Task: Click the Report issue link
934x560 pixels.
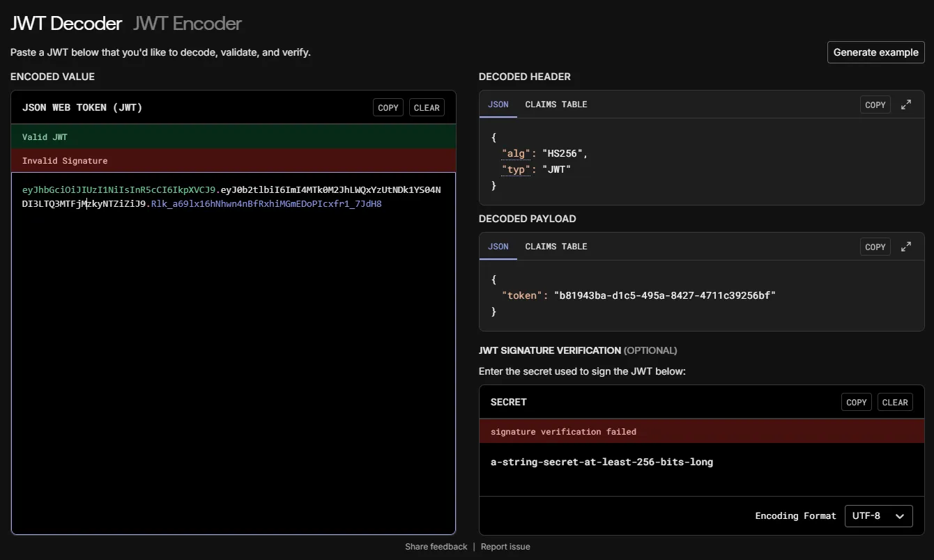Action: (505, 546)
